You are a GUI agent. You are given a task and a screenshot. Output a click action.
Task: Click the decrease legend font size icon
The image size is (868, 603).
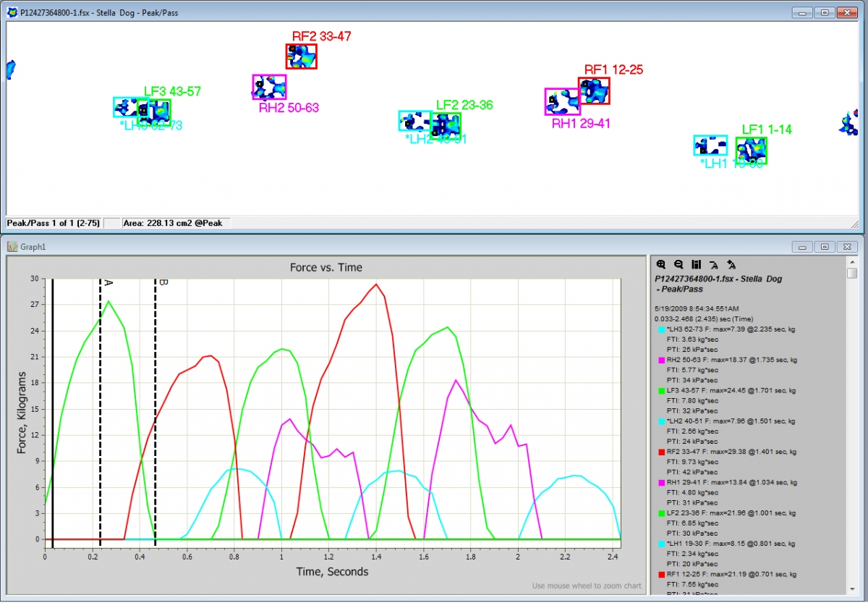pyautogui.click(x=713, y=265)
